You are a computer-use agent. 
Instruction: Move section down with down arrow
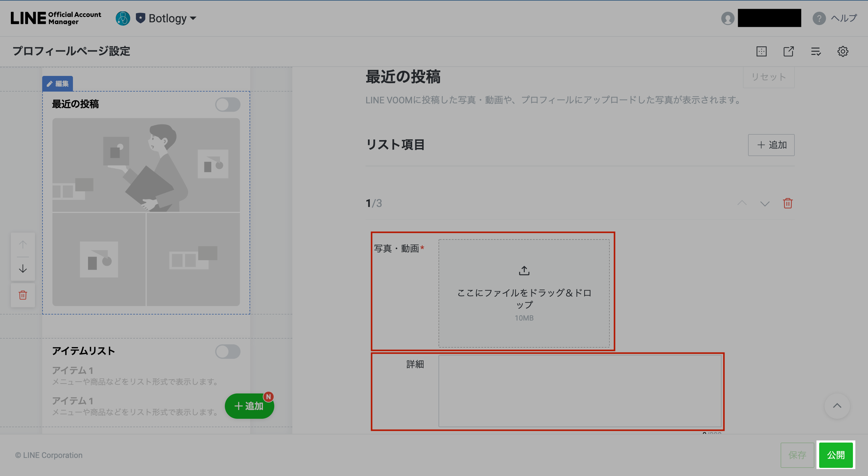point(23,269)
